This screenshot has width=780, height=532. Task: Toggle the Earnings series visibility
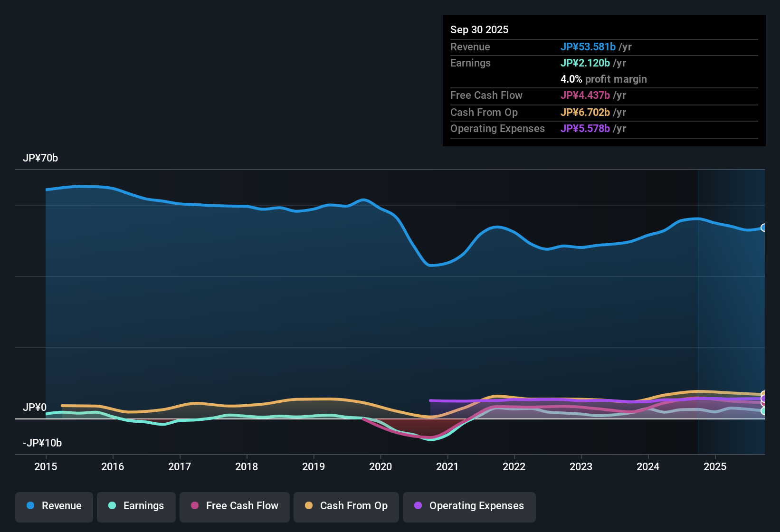point(136,506)
